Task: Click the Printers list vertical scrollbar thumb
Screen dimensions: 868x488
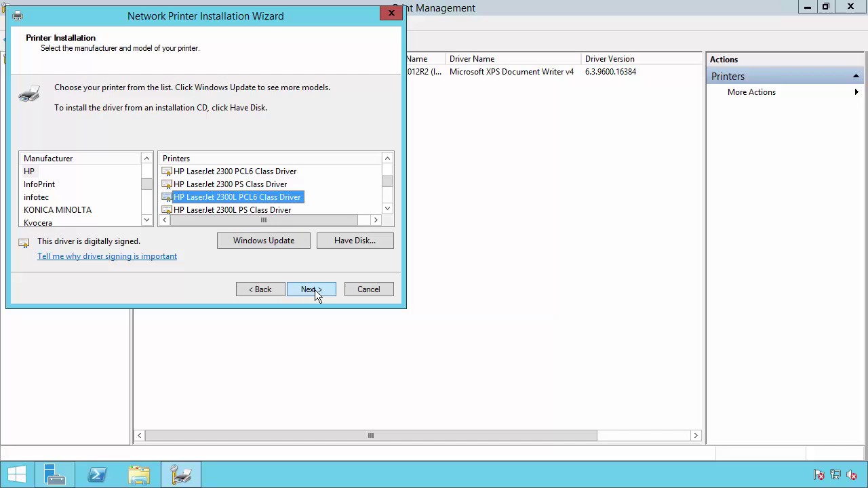Action: pyautogui.click(x=387, y=181)
